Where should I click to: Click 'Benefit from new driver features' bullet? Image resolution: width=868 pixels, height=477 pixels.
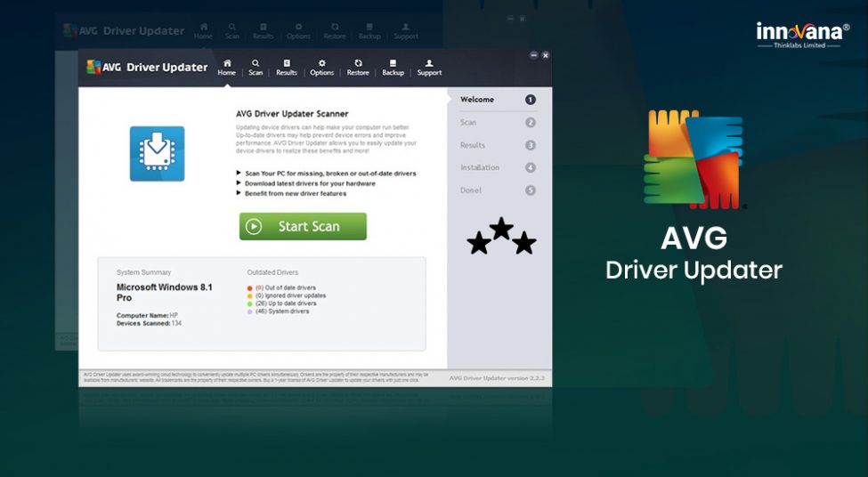[x=296, y=193]
